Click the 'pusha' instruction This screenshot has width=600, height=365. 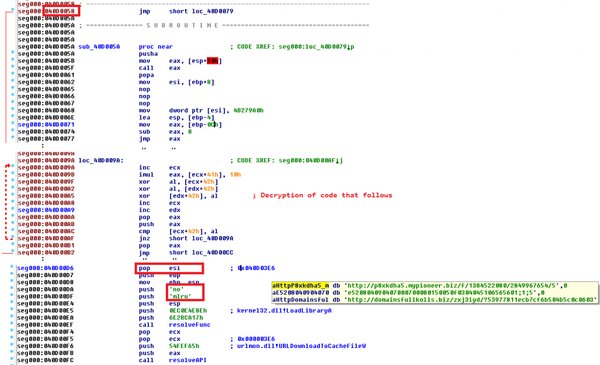coord(148,54)
